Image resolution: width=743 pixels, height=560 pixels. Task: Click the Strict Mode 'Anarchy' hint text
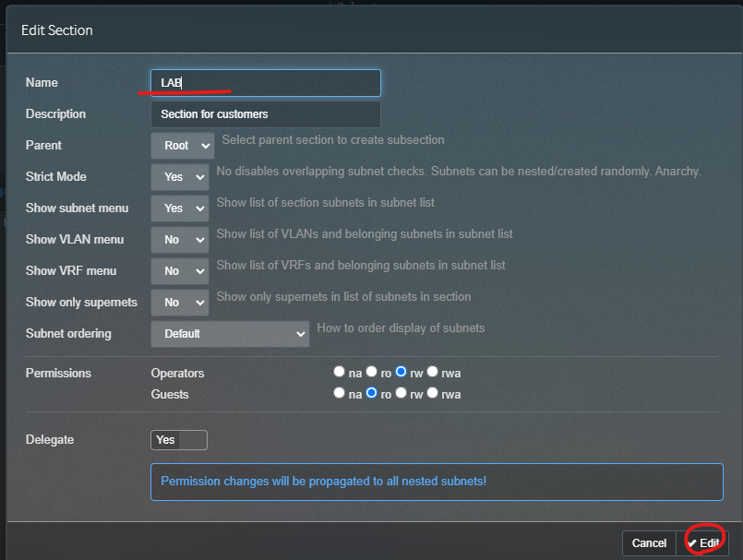458,171
